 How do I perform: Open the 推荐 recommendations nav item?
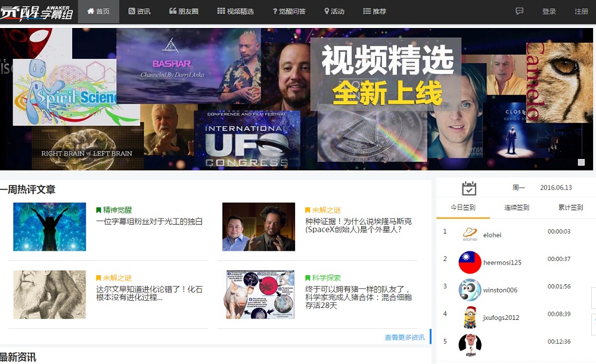[x=374, y=11]
